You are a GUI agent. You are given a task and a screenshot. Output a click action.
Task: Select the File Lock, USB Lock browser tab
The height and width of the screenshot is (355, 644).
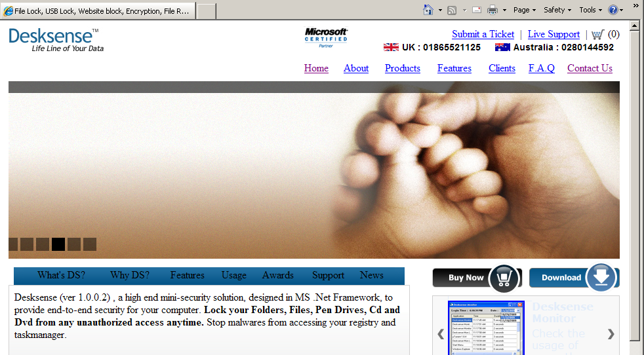click(x=98, y=11)
